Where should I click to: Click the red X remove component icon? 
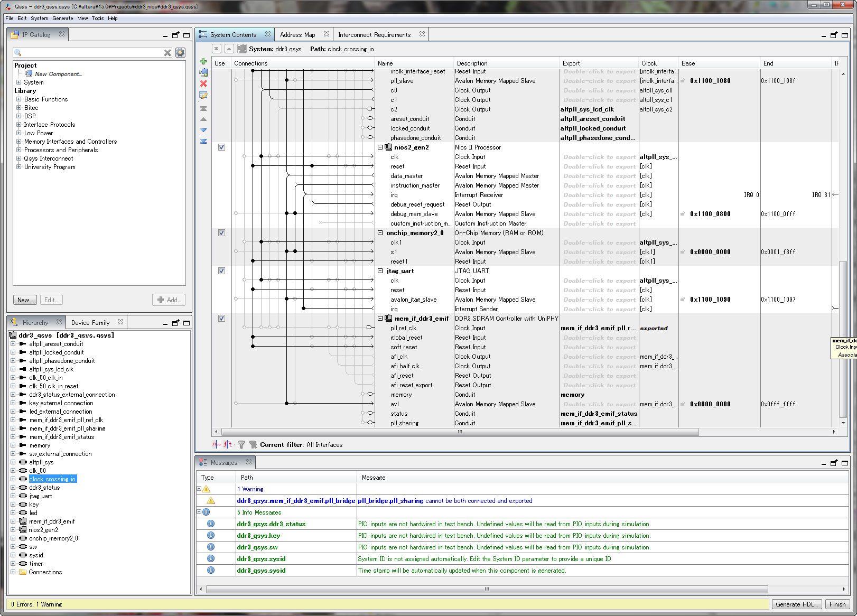tap(203, 83)
